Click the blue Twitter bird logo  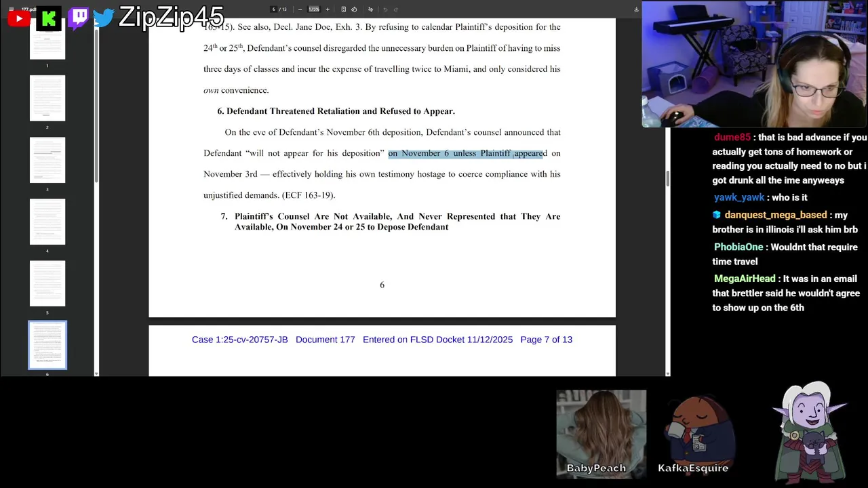[104, 18]
